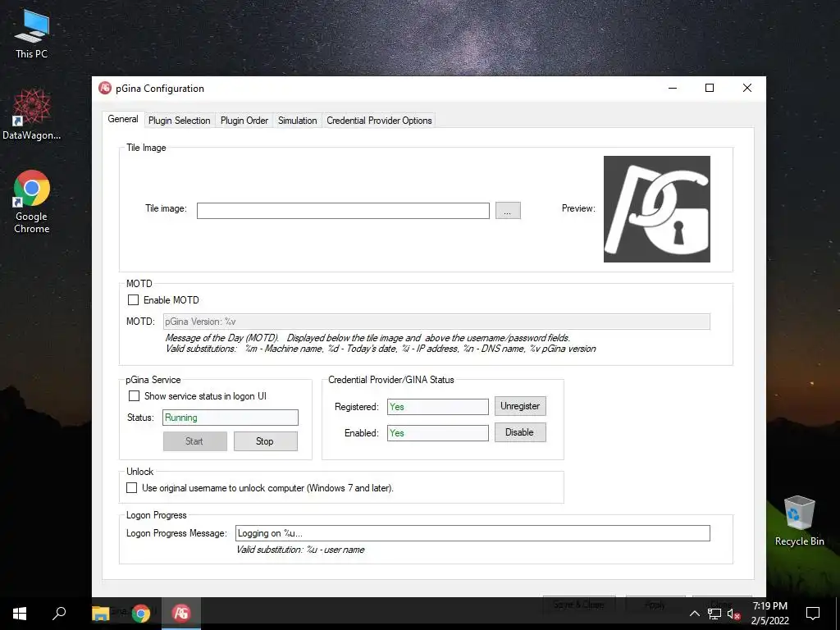Maximize the pGina Configuration window
This screenshot has height=630, width=840.
[710, 88]
